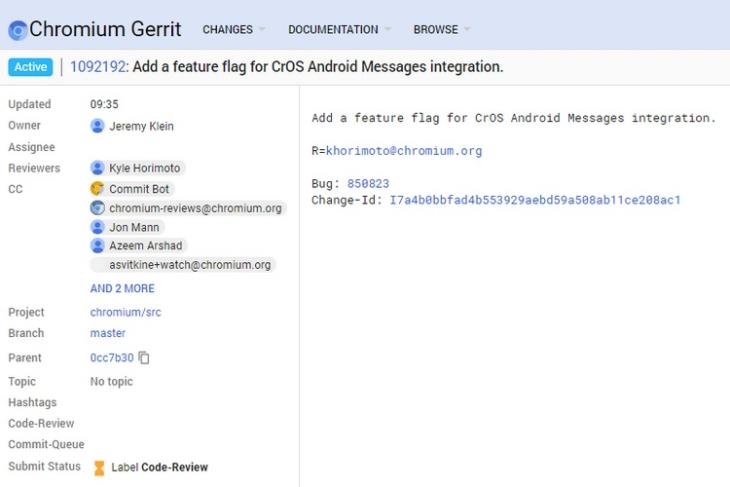Select asvitkine+watch@chromium.org CC chip

[x=183, y=264]
